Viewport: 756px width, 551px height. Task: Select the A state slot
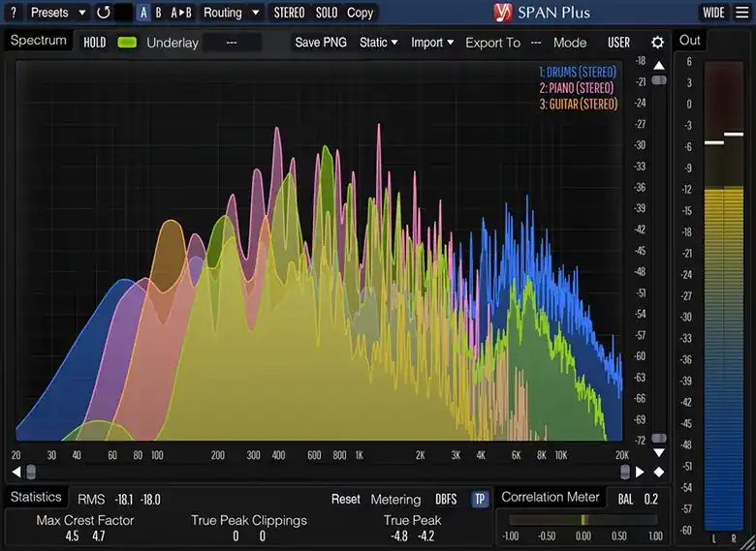[143, 13]
